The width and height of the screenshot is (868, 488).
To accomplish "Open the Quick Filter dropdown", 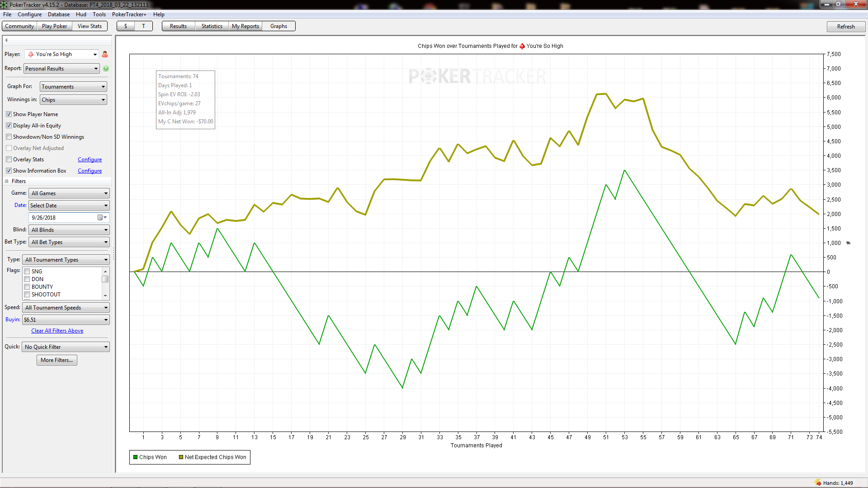I will (x=66, y=347).
